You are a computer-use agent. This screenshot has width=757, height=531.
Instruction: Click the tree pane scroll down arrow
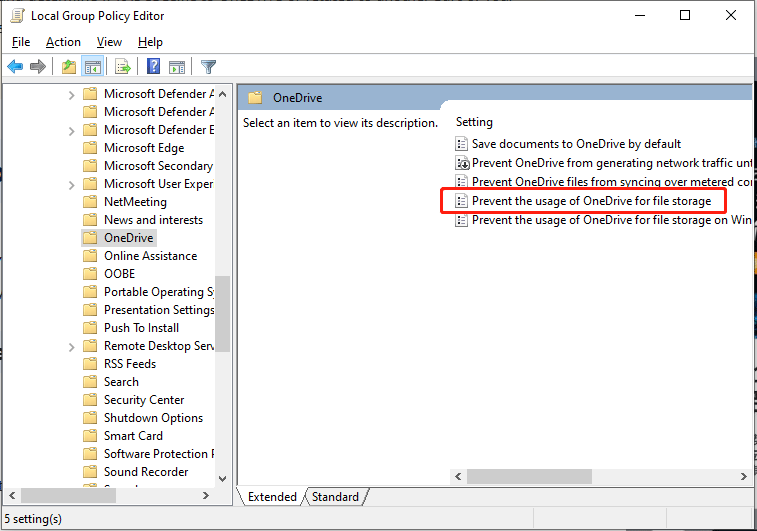click(223, 479)
